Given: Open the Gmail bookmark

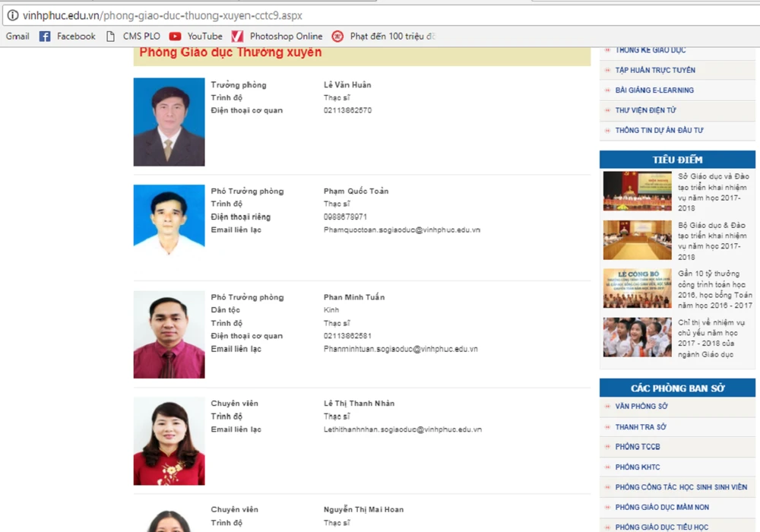Looking at the screenshot, I should tap(17, 36).
